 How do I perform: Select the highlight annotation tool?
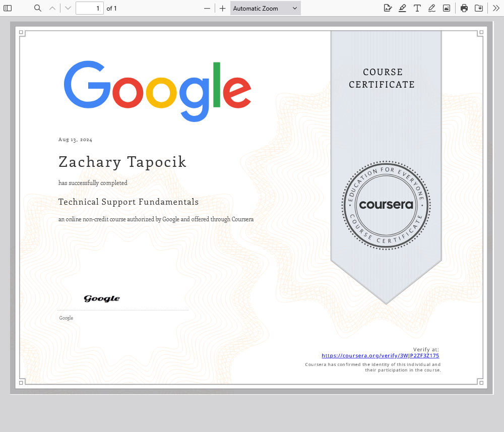(x=402, y=8)
